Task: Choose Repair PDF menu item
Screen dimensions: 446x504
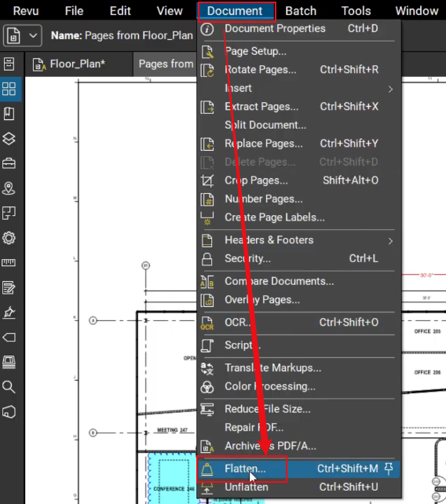Action: click(298, 428)
